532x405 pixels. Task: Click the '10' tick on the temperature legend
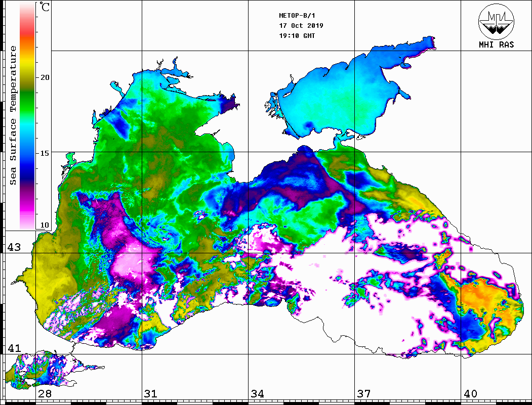pos(45,225)
